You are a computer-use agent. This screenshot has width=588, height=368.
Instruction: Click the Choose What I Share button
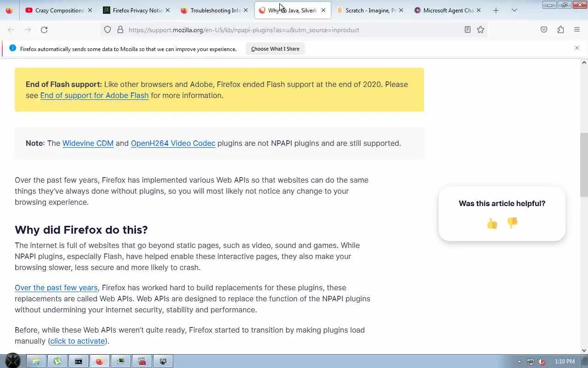(x=275, y=49)
